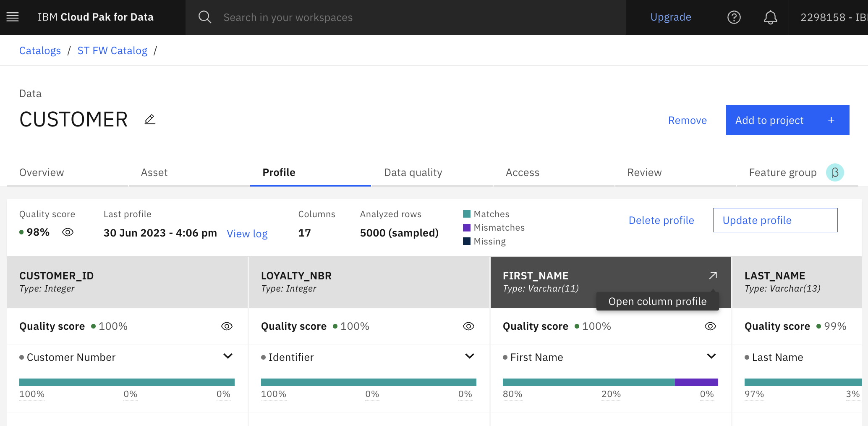Click the search magnifier icon
The width and height of the screenshot is (868, 426).
tap(205, 17)
